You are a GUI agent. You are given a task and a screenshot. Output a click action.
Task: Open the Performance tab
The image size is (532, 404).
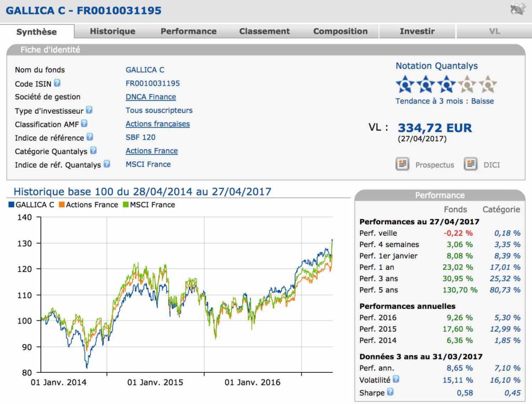point(188,31)
